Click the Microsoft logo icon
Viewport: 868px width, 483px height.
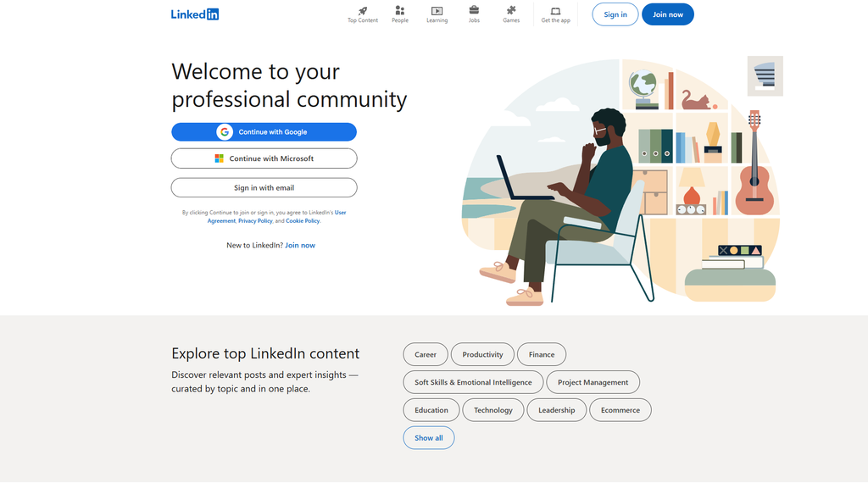point(220,158)
